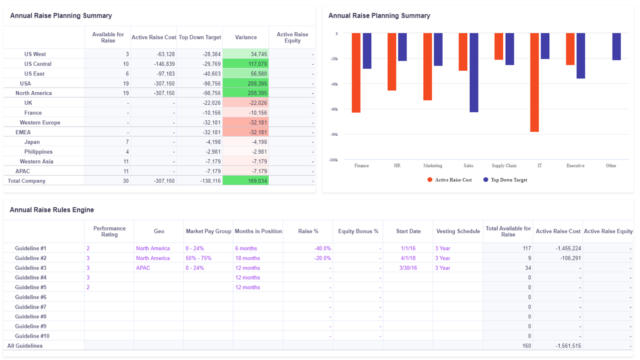Select North America row label in summary table
640x360 pixels.
pos(33,93)
